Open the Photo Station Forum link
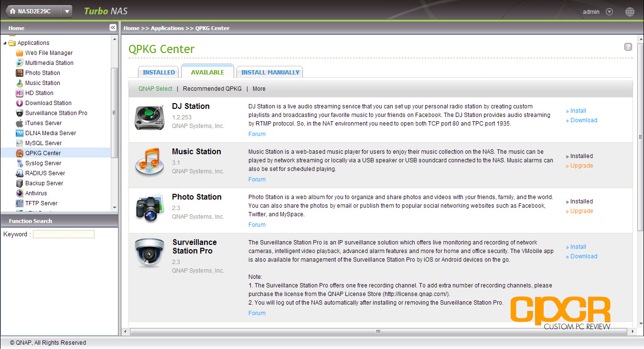 point(257,225)
